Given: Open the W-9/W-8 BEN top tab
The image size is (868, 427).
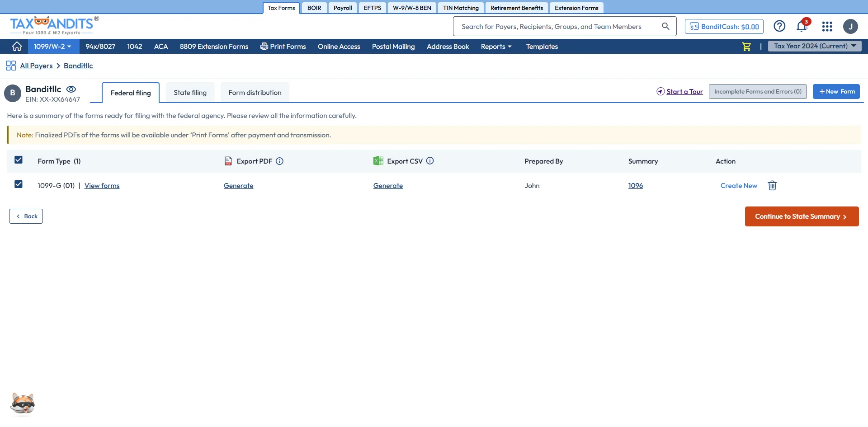Looking at the screenshot, I should click(x=412, y=8).
